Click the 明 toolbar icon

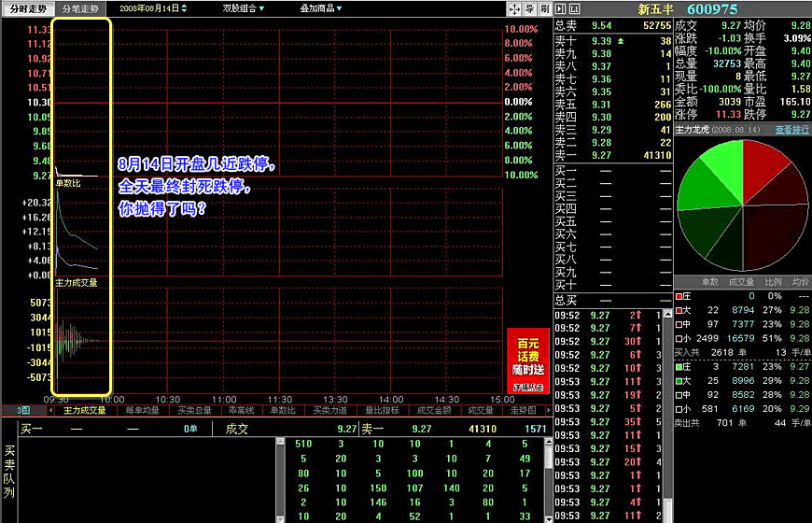(x=543, y=8)
